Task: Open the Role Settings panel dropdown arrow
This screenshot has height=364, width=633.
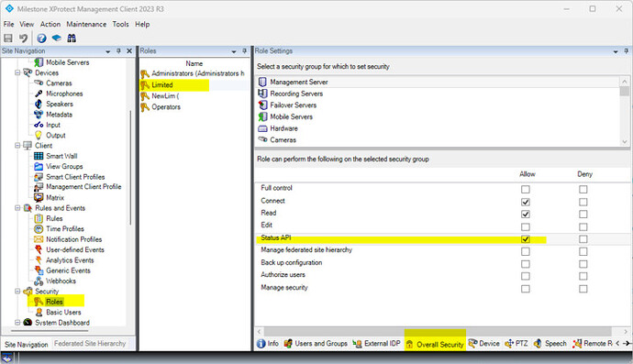Action: click(x=616, y=51)
